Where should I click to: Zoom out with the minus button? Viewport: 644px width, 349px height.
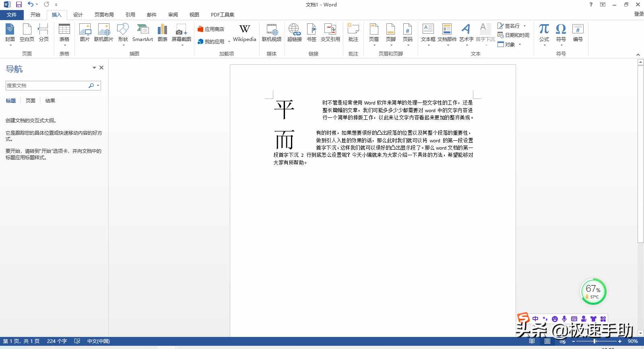click(x=574, y=341)
